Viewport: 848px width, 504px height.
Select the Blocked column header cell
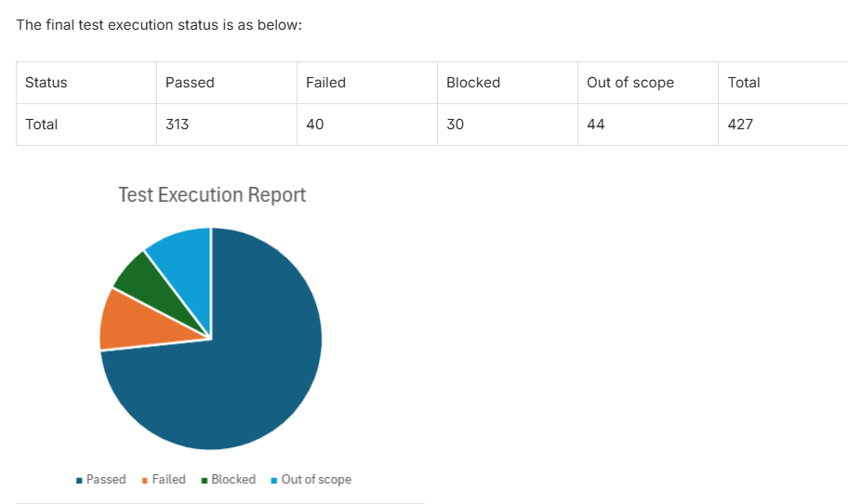tap(473, 83)
